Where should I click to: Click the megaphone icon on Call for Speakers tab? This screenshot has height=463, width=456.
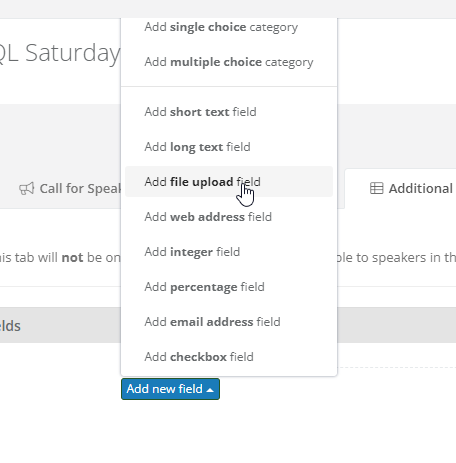coord(27,189)
